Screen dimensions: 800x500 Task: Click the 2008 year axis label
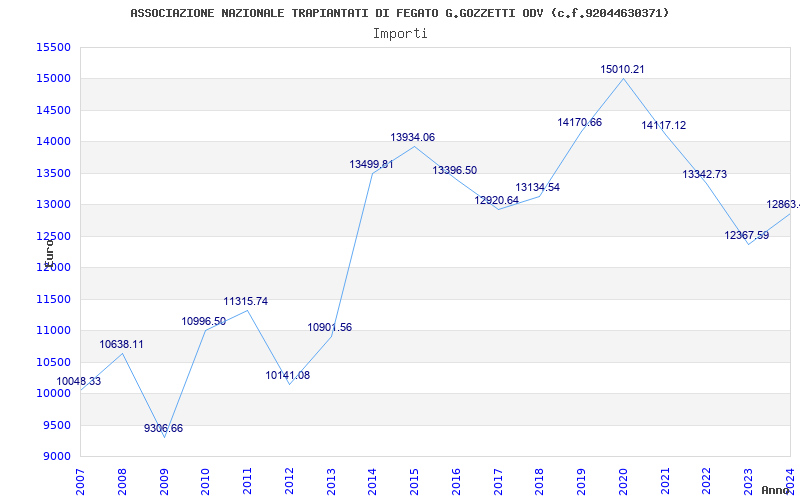[x=122, y=482]
